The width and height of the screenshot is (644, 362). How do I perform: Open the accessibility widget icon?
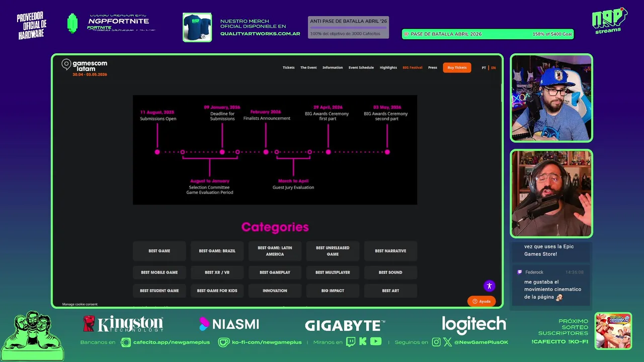coord(489,286)
